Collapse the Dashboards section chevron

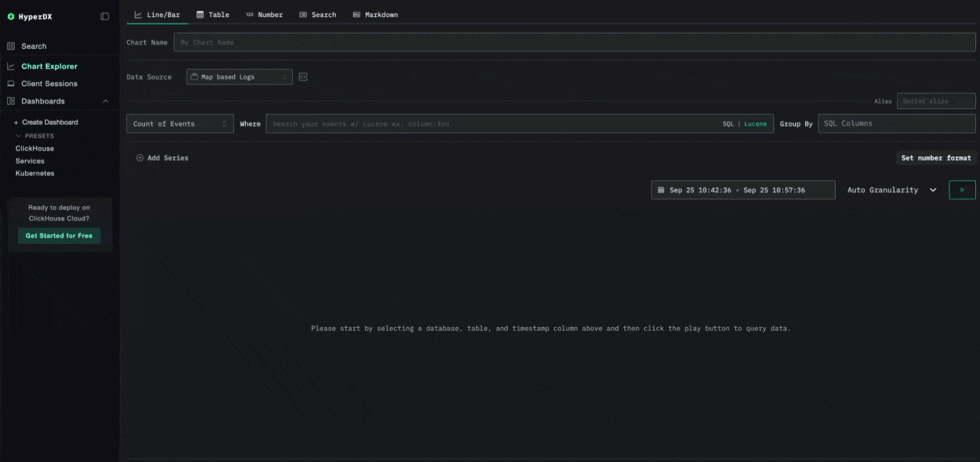[105, 101]
